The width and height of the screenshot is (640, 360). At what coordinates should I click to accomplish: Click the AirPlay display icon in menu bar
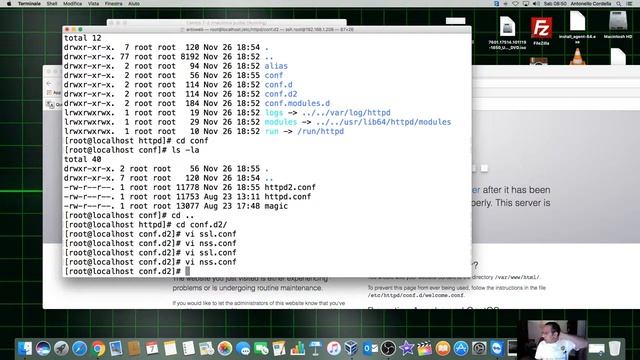pyautogui.click(x=526, y=4)
